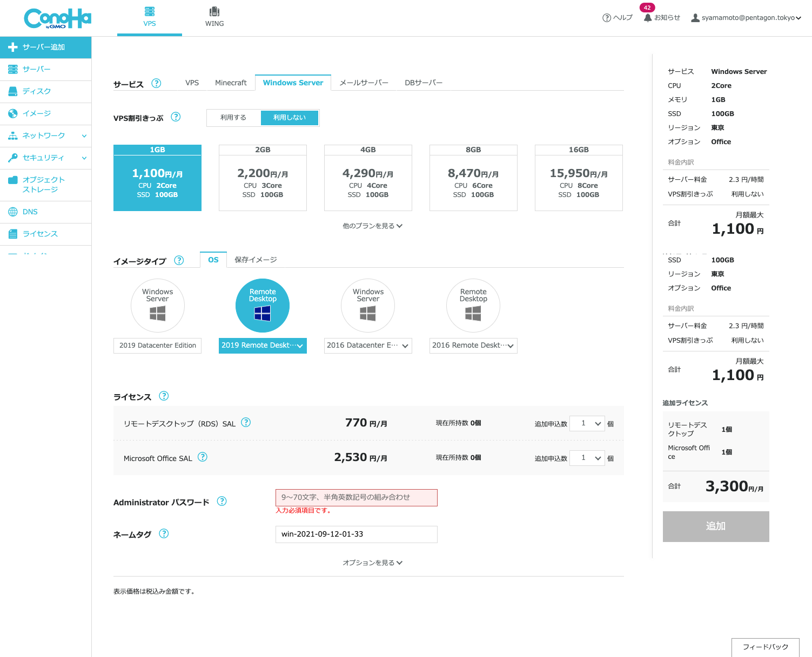Expand 他のプランを見る to show more plans
This screenshot has height=657, width=812.
pos(372,226)
